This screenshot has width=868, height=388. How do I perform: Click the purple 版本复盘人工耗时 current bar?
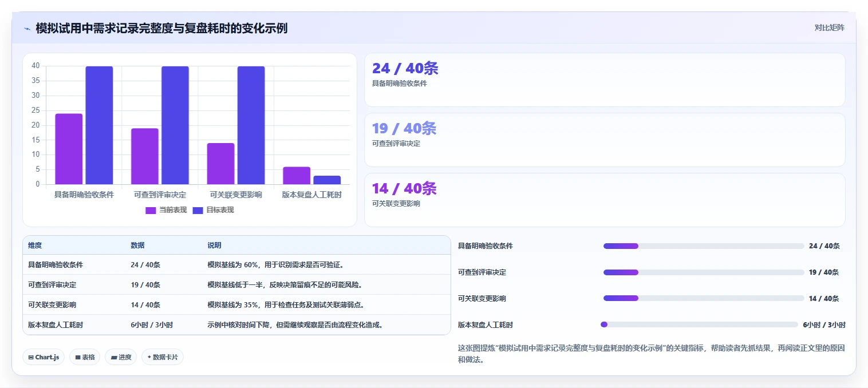click(297, 176)
